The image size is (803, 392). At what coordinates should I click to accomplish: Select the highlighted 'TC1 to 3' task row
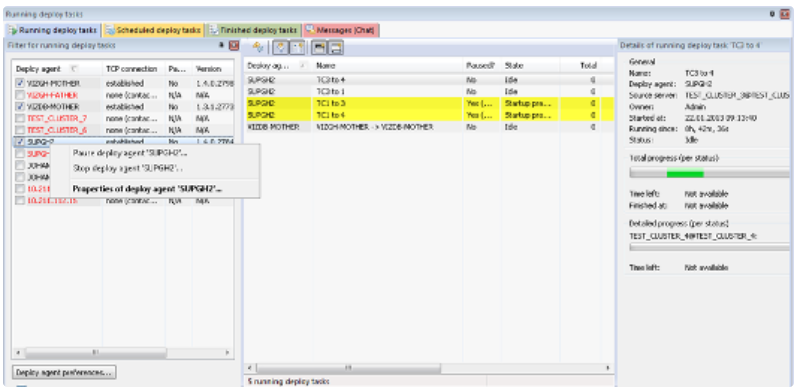pyautogui.click(x=429, y=103)
